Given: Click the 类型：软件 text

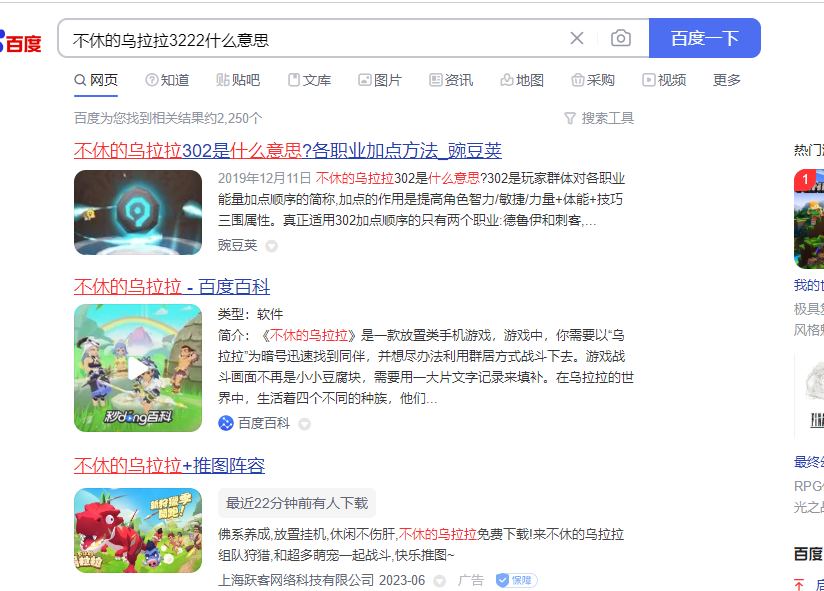Looking at the screenshot, I should point(250,314).
